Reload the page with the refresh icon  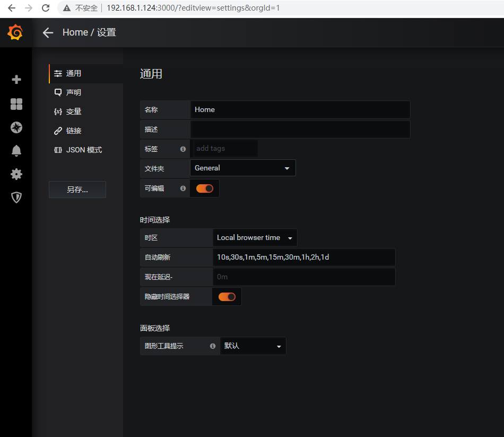(46, 8)
